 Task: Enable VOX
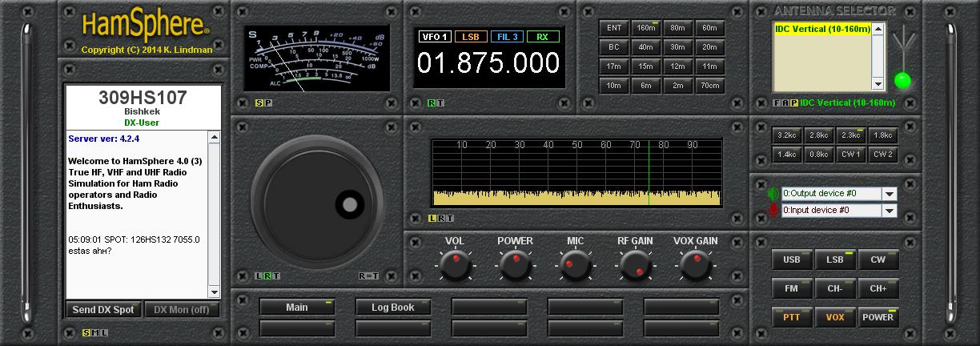coord(835,317)
